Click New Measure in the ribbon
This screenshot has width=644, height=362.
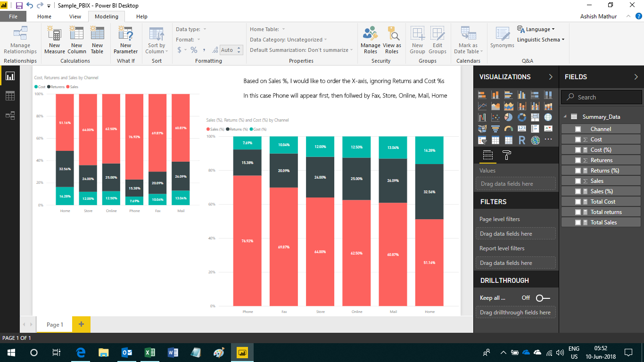click(55, 40)
